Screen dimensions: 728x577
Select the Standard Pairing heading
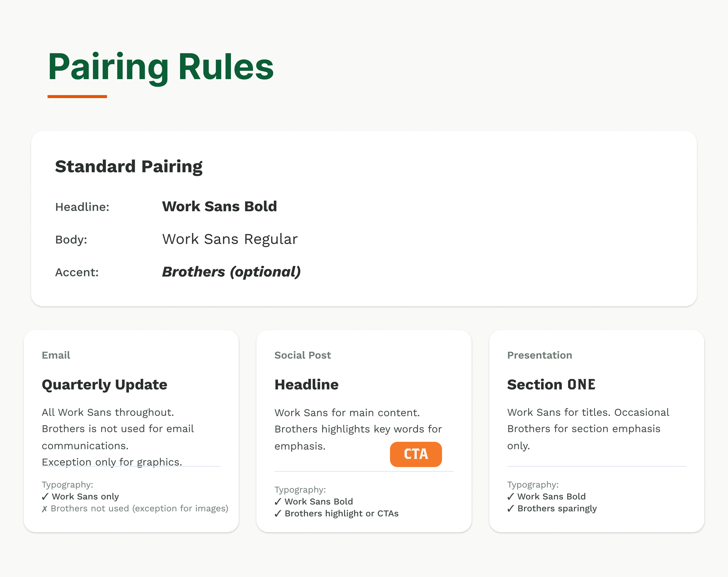129,167
